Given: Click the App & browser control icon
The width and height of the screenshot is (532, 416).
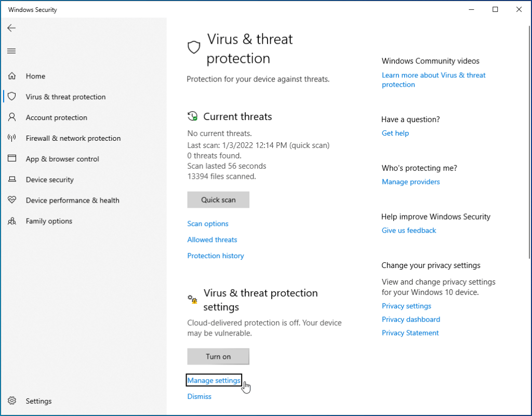Looking at the screenshot, I should click(x=11, y=159).
